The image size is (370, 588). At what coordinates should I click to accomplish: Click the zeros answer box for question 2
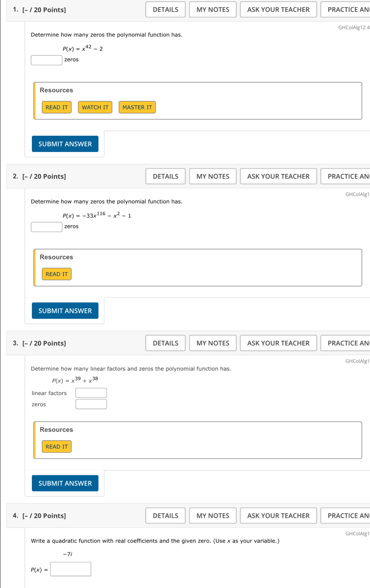(46, 227)
